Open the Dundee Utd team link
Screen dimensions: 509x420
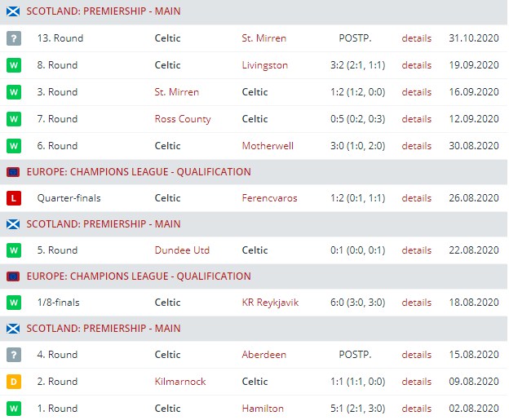click(182, 250)
